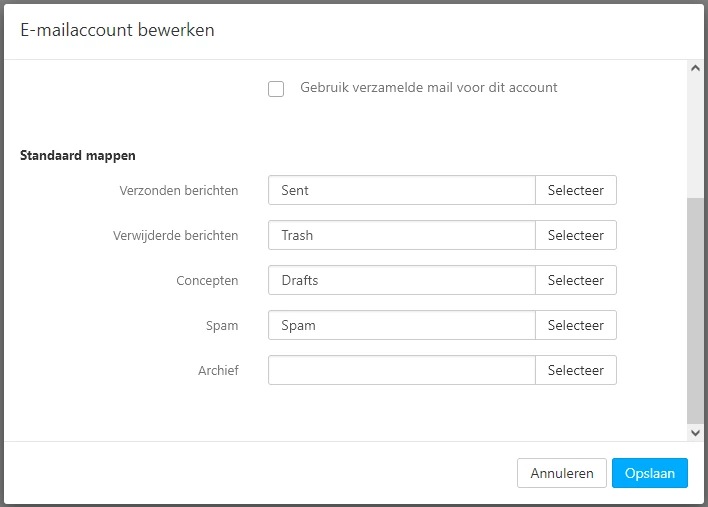
Task: Save changes with the Opslaan button
Action: point(650,473)
